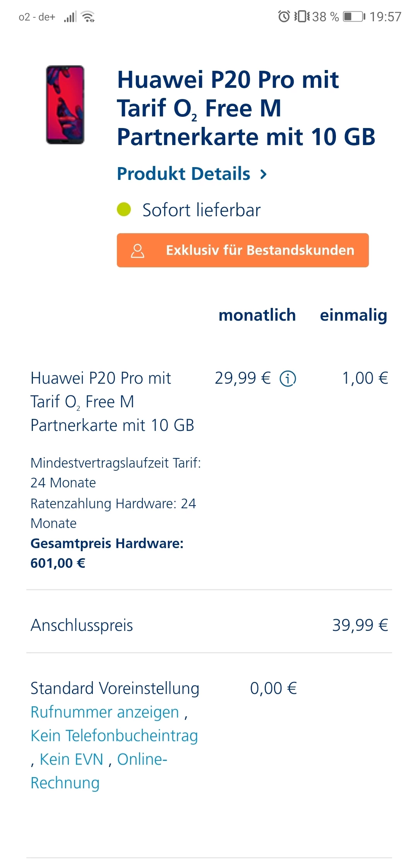Tap the mobile signal strength icon
This screenshot has height=868, width=418.
[x=70, y=17]
